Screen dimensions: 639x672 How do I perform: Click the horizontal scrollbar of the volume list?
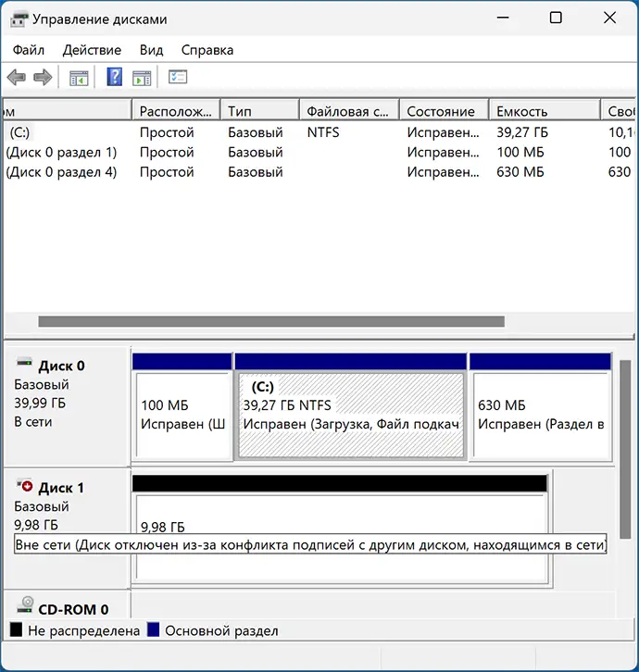click(x=271, y=321)
